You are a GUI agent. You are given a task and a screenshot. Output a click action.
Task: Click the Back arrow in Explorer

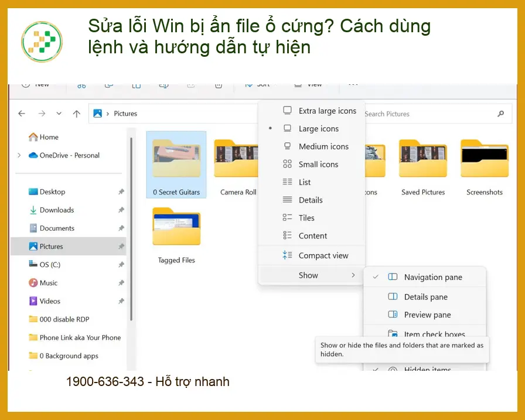(22, 114)
